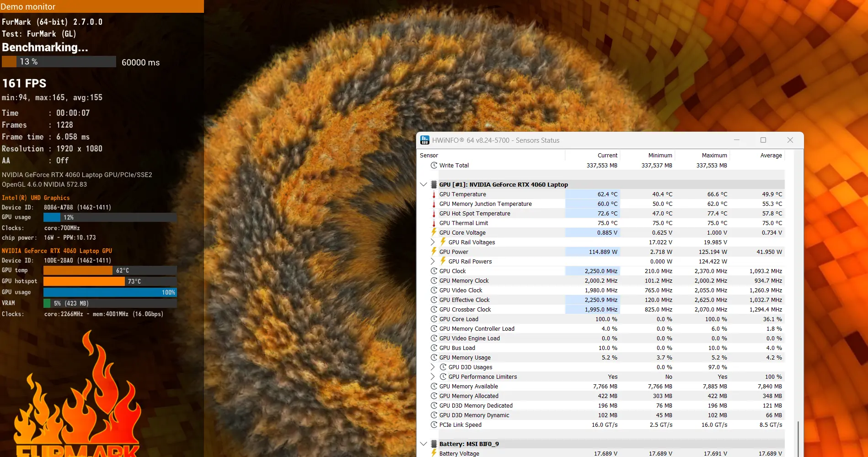Screen dimensions: 868x457
Task: Click the Intel(R) UHD Graphics heading in FurMark
Action: click(x=36, y=198)
